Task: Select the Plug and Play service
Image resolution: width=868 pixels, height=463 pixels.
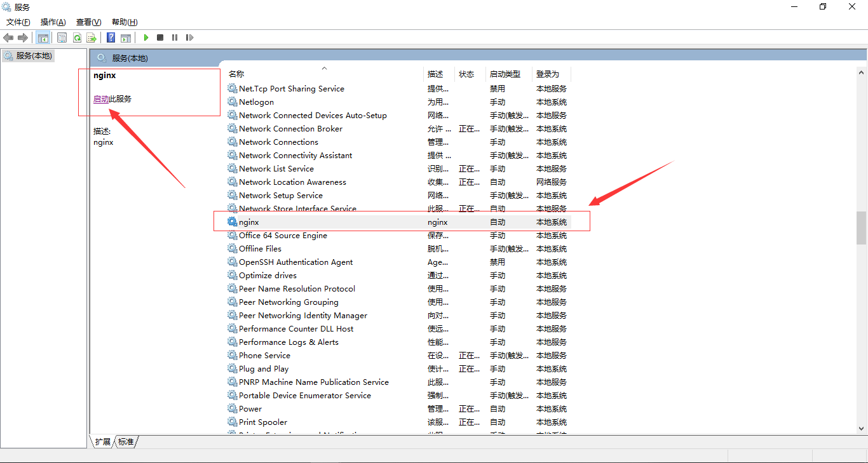Action: 264,369
